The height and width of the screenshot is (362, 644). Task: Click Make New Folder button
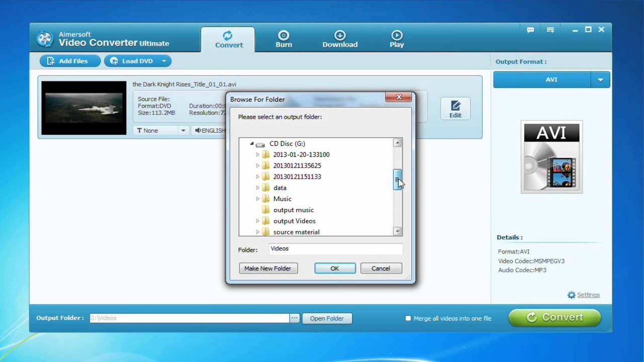(268, 268)
